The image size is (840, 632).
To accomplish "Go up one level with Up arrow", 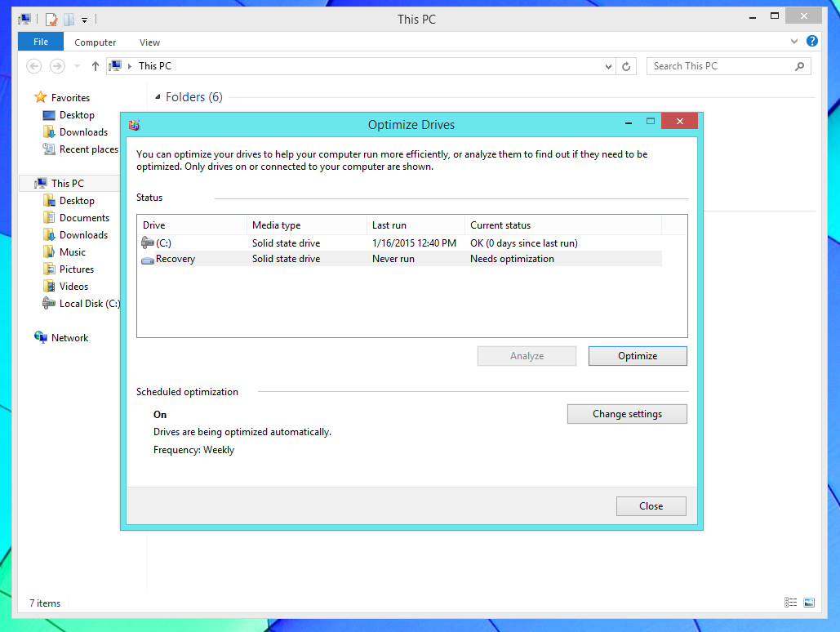I will [x=96, y=66].
